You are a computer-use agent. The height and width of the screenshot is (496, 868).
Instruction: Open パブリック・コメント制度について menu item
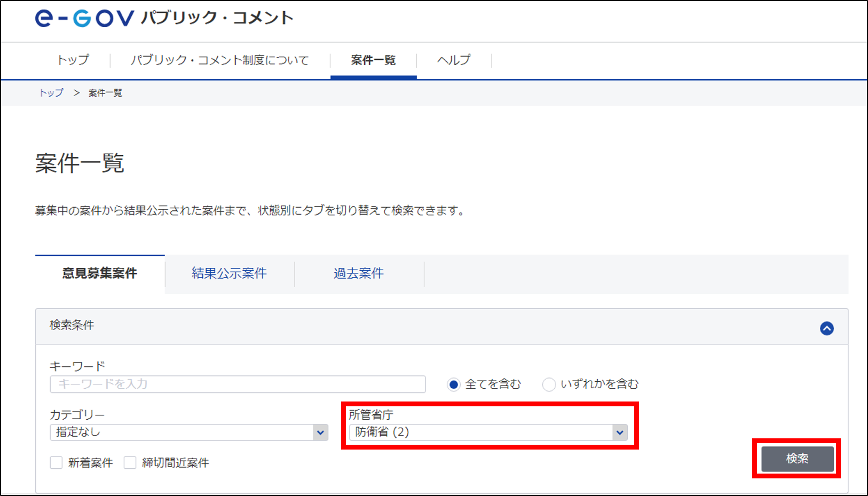(x=220, y=60)
